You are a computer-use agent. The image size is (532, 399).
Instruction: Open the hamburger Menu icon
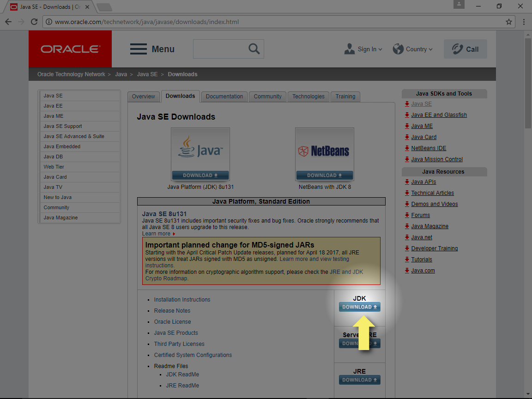(139, 49)
